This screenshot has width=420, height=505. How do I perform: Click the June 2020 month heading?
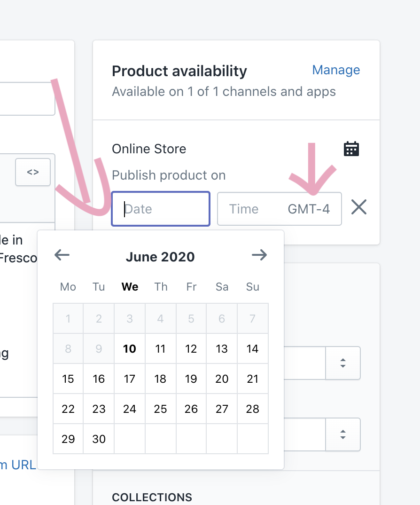click(160, 257)
